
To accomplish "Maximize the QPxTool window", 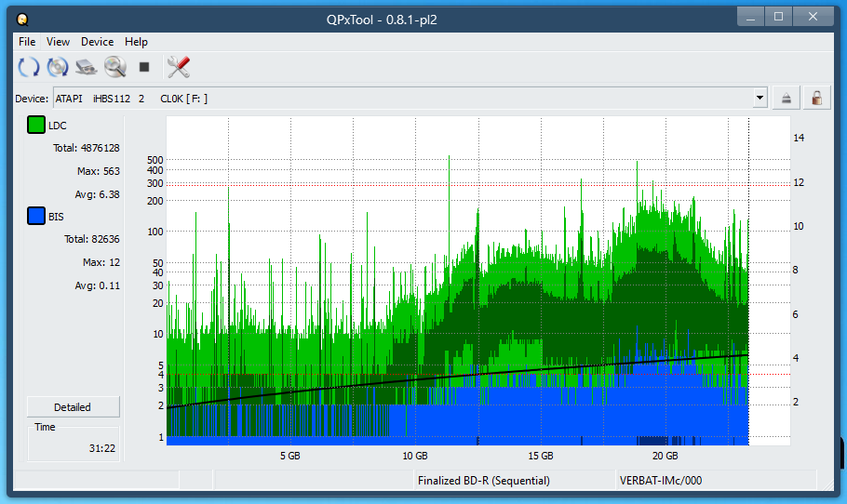I will (x=778, y=17).
